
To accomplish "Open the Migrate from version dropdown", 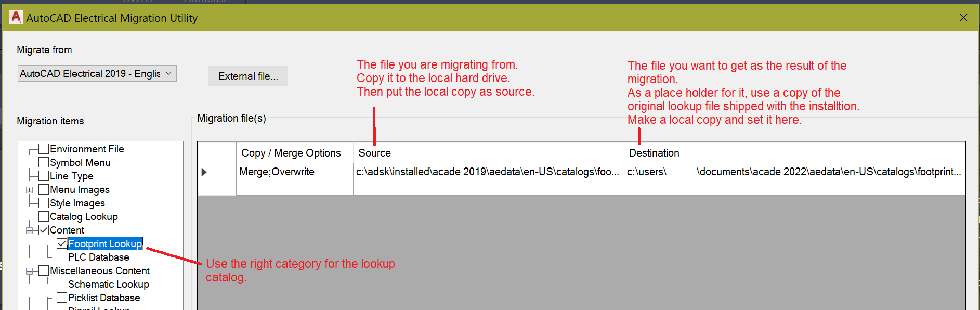I will click(97, 73).
